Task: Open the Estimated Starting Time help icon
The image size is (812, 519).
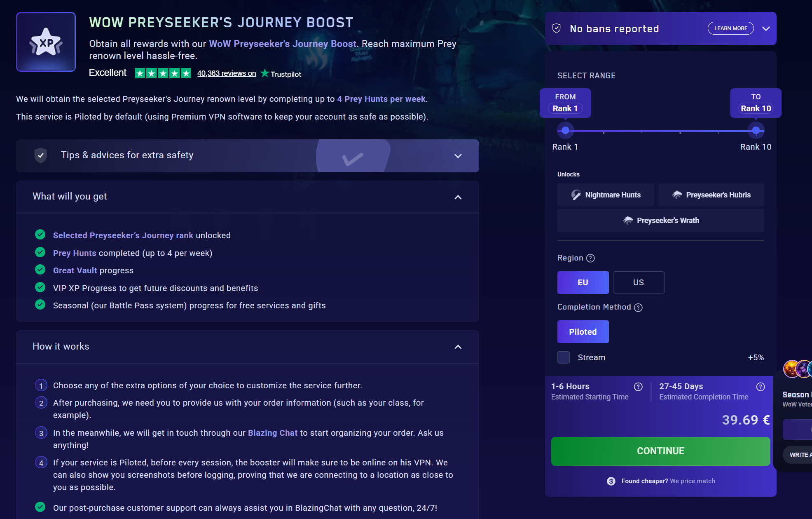Action: coord(638,387)
